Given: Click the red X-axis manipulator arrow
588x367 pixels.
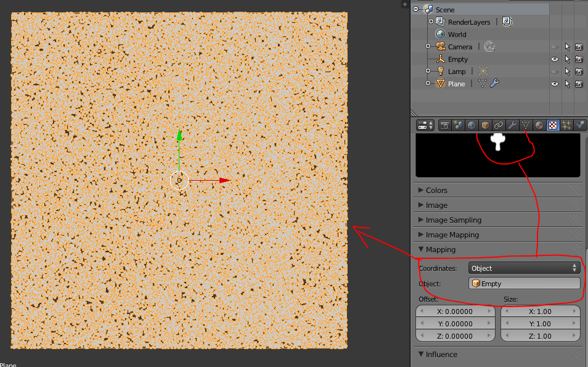Looking at the screenshot, I should click(224, 181).
